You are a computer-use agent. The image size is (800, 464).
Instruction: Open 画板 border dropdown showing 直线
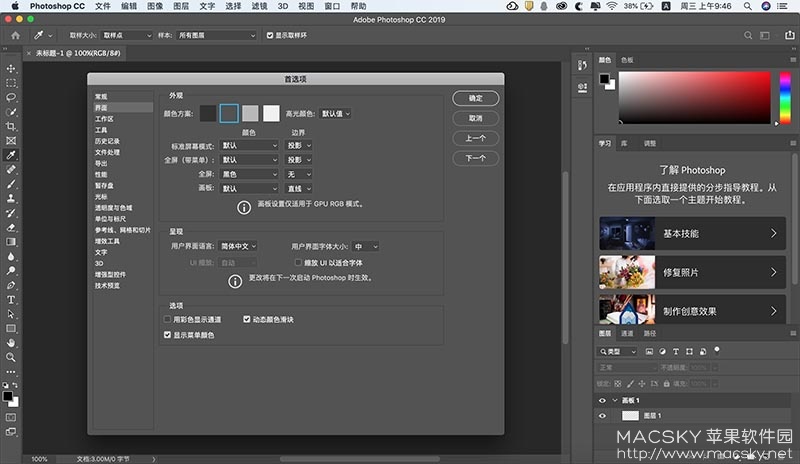299,188
